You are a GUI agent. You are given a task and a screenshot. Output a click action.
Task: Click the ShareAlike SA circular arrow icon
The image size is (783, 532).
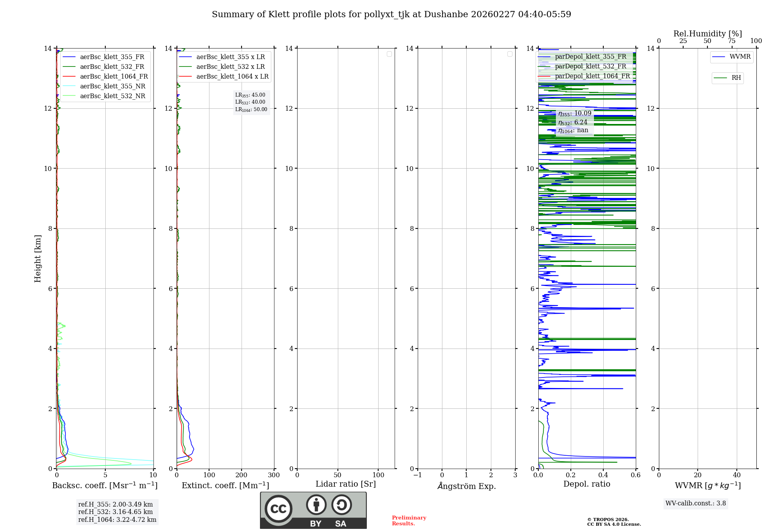(x=341, y=505)
